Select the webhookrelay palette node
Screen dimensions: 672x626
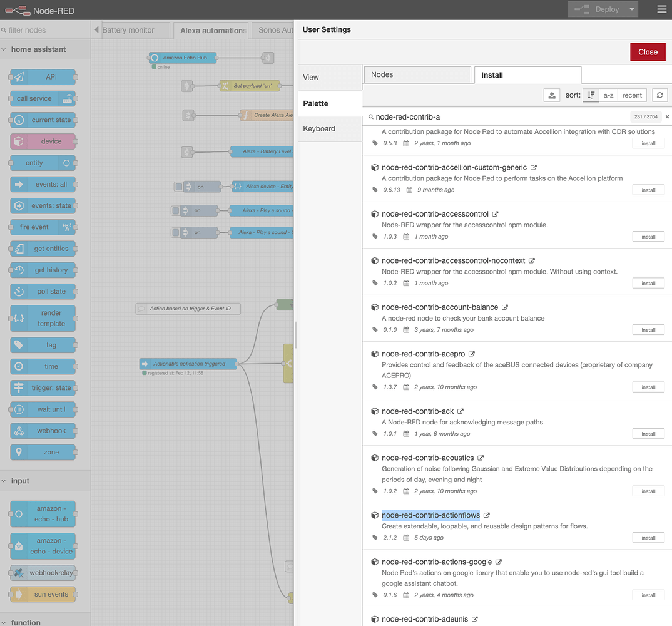pos(43,573)
